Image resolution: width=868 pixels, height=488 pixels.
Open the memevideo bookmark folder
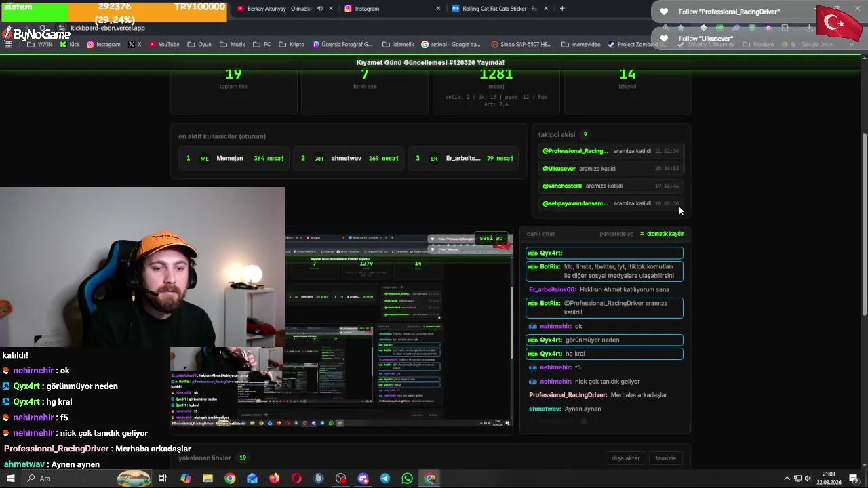581,45
